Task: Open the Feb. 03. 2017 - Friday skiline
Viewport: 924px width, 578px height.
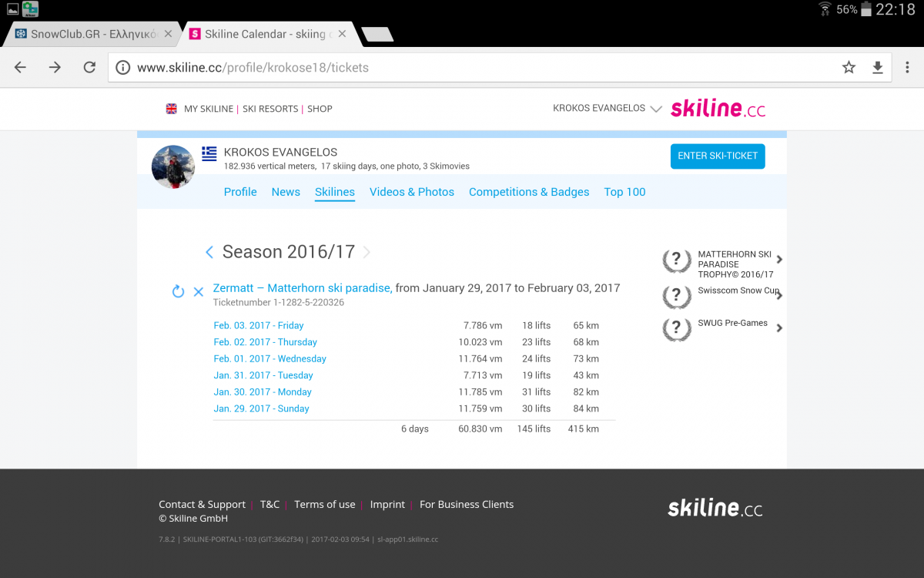Action: tap(259, 325)
